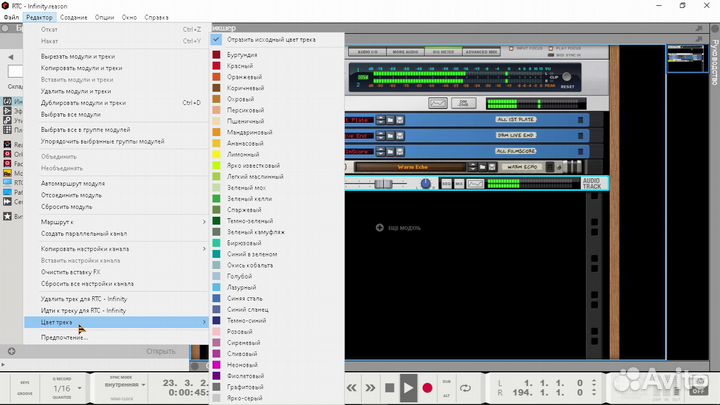Open the 'Создание' menu

click(73, 18)
